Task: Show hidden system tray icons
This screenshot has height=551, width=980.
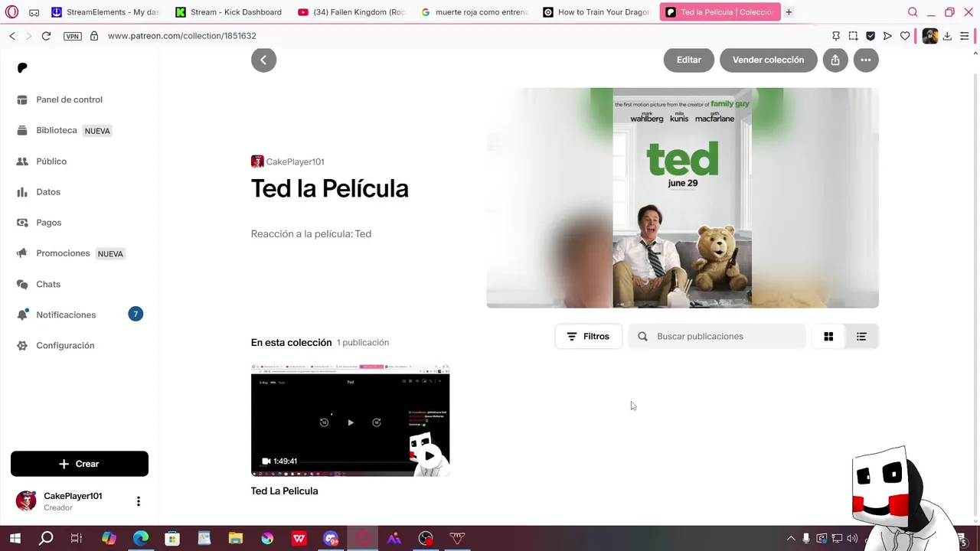Action: point(791,539)
